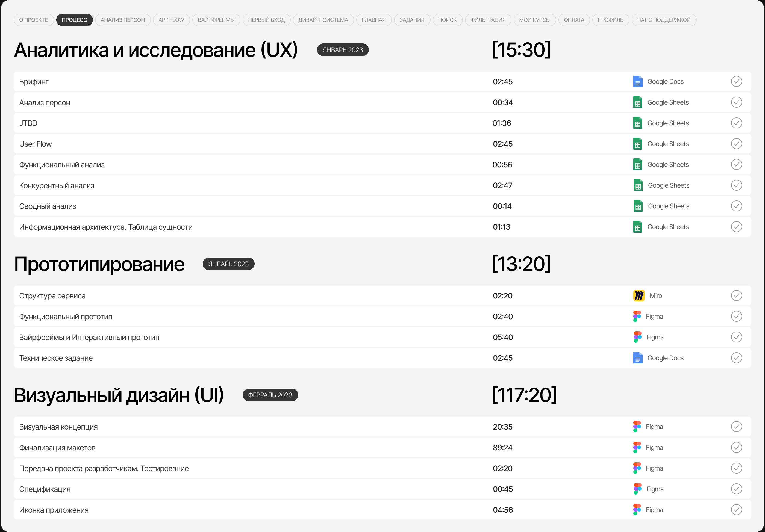Click the Google Sheets icon in JTBD row
The width and height of the screenshot is (765, 532).
[x=637, y=123]
